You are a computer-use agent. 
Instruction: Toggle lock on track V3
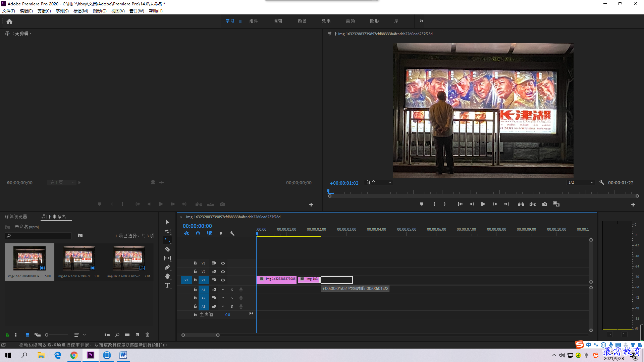click(195, 263)
